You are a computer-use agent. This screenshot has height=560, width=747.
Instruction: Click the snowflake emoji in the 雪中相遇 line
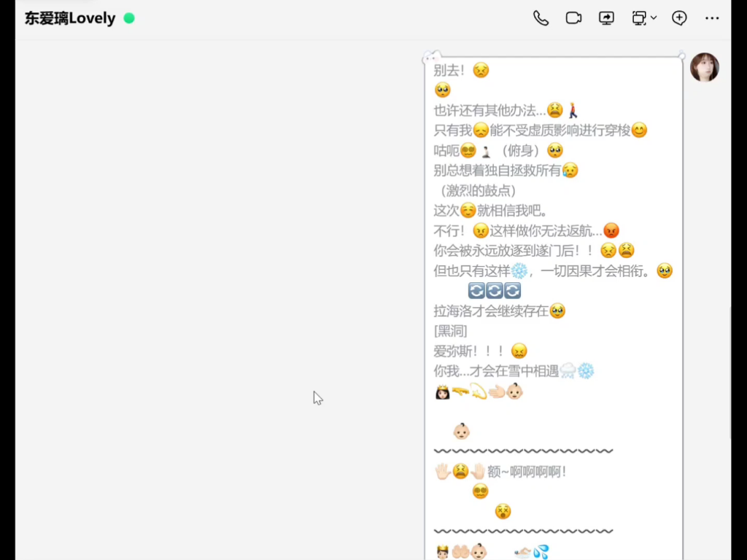[587, 371]
